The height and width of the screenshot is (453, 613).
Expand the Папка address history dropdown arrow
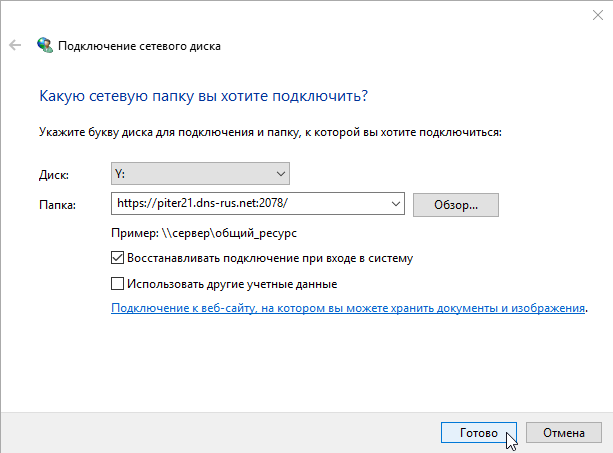click(x=395, y=204)
